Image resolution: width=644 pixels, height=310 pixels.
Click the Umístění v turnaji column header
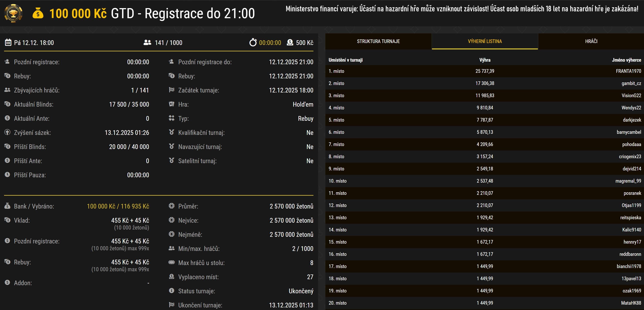click(x=346, y=60)
